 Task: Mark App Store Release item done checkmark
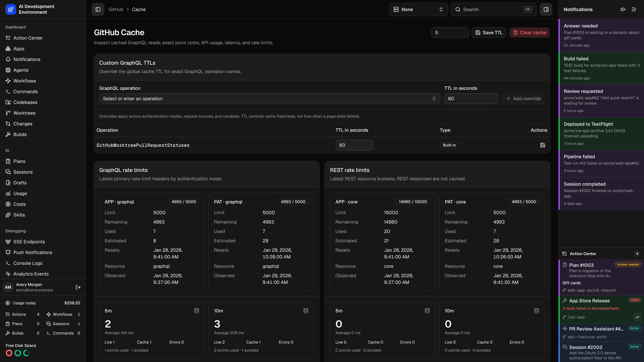pyautogui.click(x=637, y=317)
